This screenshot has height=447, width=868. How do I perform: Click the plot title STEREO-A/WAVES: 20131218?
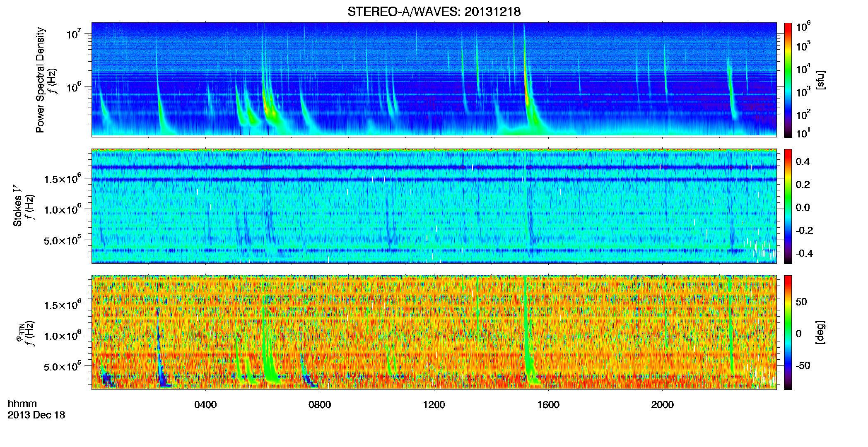click(x=434, y=12)
